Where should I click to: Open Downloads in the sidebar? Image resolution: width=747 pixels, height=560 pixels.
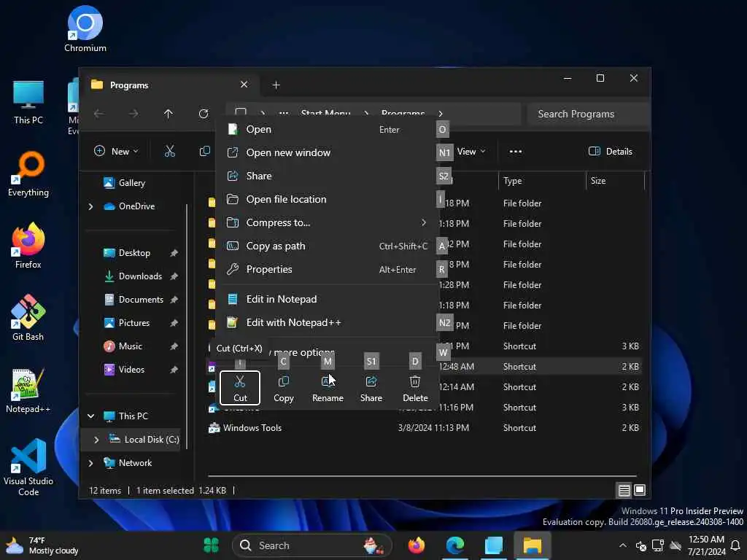[134, 276]
